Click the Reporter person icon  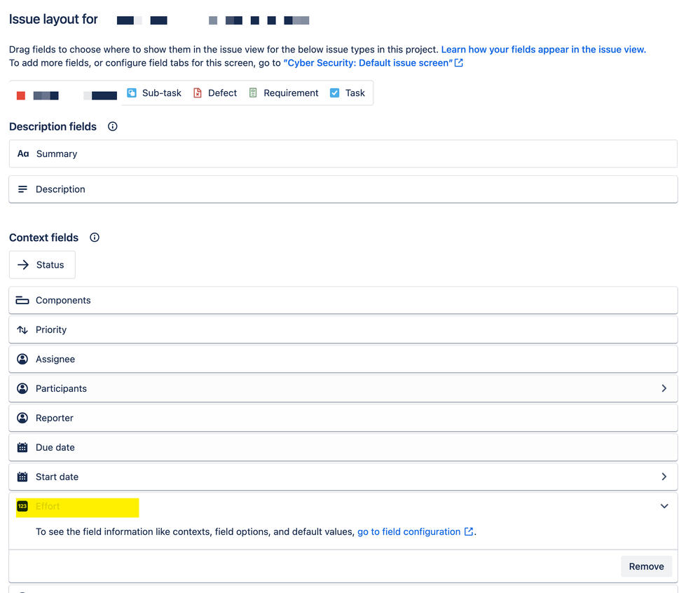tap(22, 418)
